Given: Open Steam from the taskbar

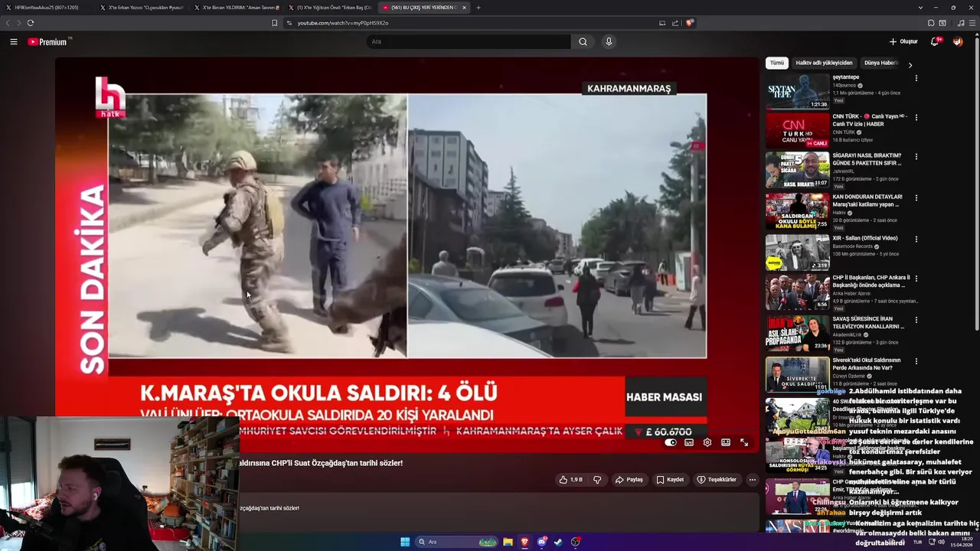Looking at the screenshot, I should tap(558, 542).
